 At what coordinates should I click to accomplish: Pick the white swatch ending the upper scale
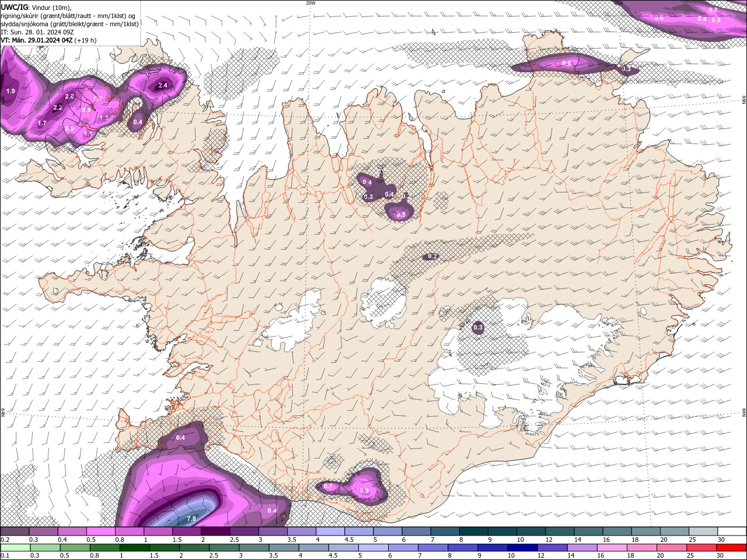click(x=732, y=532)
